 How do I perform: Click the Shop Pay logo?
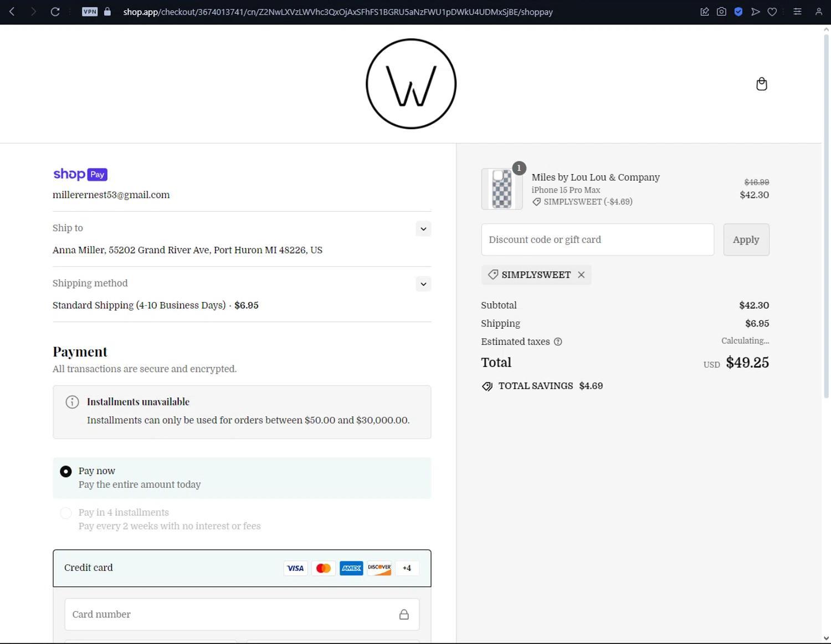coord(80,174)
